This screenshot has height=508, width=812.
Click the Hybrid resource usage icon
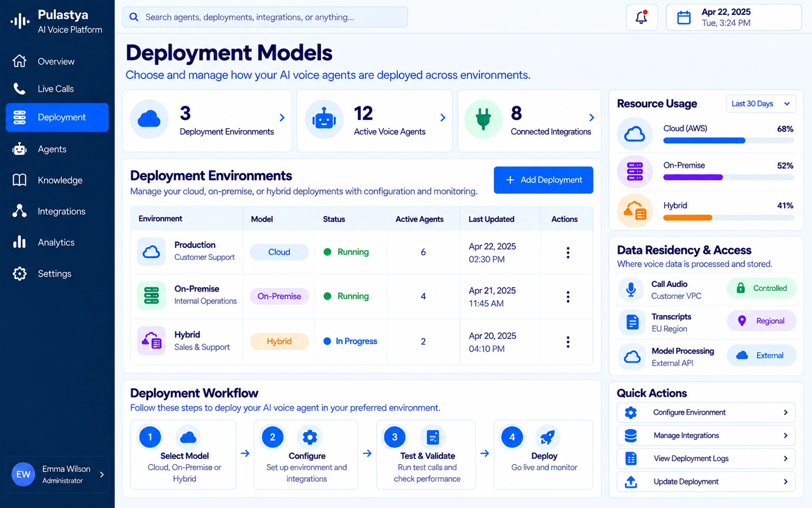[635, 210]
